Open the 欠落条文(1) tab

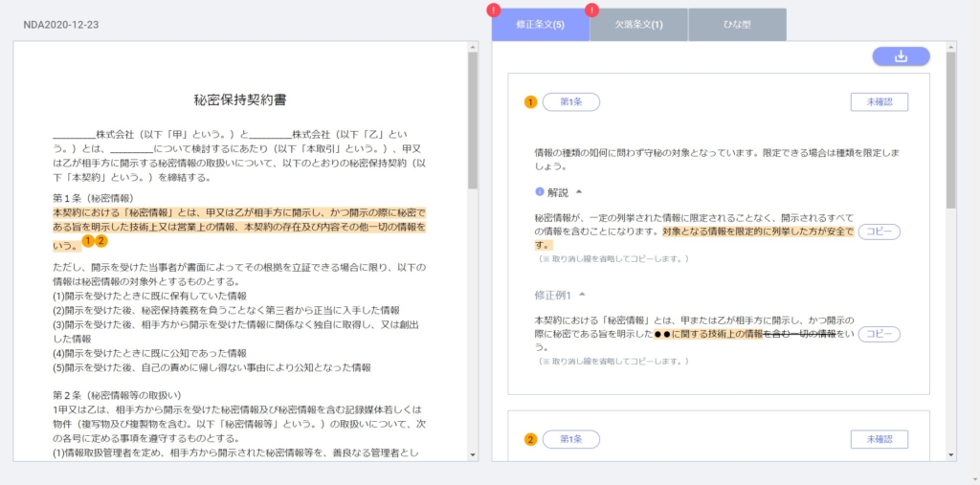[638, 25]
